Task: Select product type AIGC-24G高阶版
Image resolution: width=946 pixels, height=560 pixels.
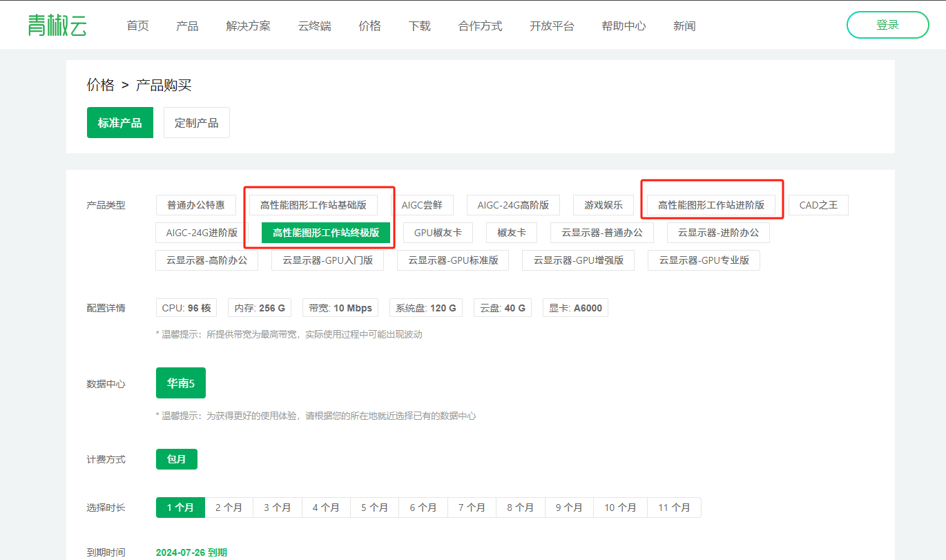Action: point(514,205)
